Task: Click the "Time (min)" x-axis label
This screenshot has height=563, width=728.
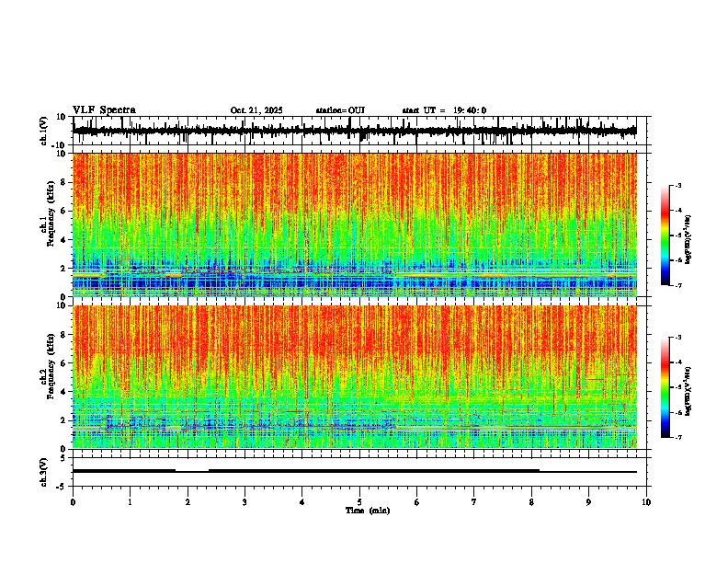Action: click(x=368, y=511)
